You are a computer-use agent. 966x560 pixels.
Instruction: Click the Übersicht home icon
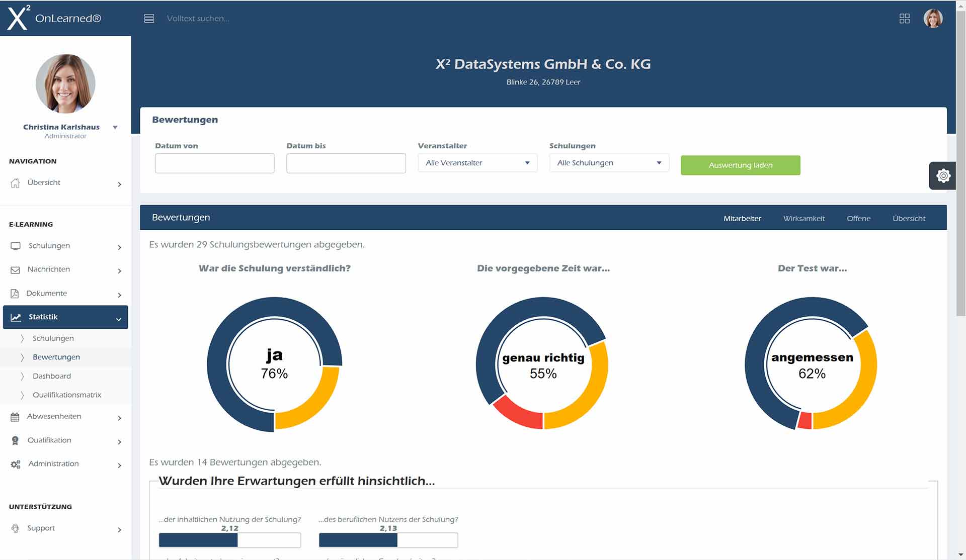(16, 183)
